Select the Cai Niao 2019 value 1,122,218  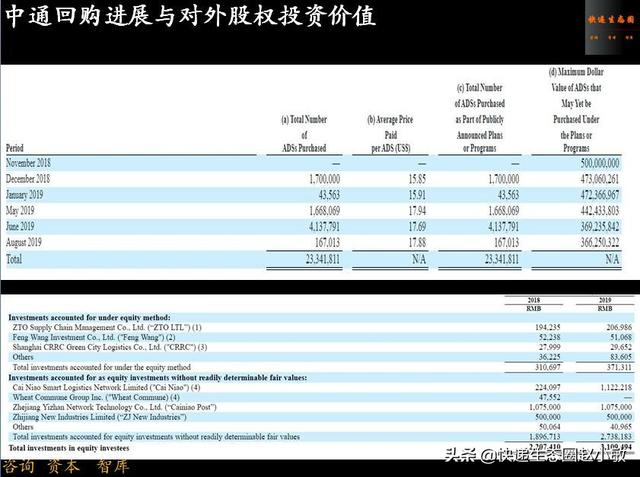[616, 387]
